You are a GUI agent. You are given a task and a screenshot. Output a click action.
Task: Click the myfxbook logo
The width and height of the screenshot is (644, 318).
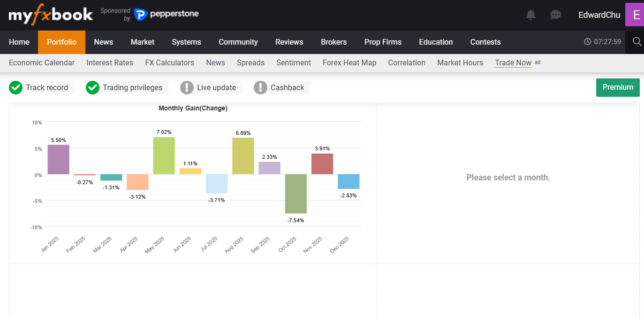tap(51, 15)
